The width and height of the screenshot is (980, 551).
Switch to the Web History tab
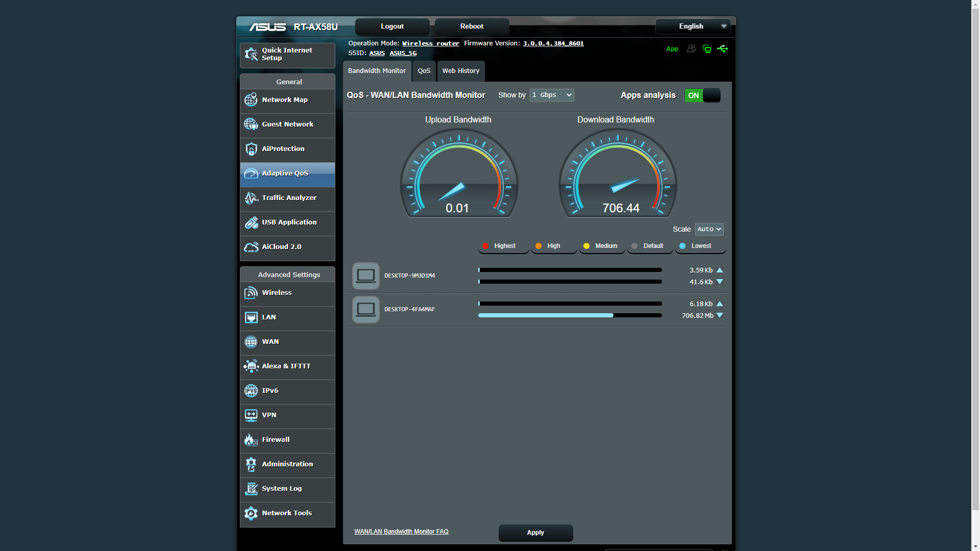point(460,71)
